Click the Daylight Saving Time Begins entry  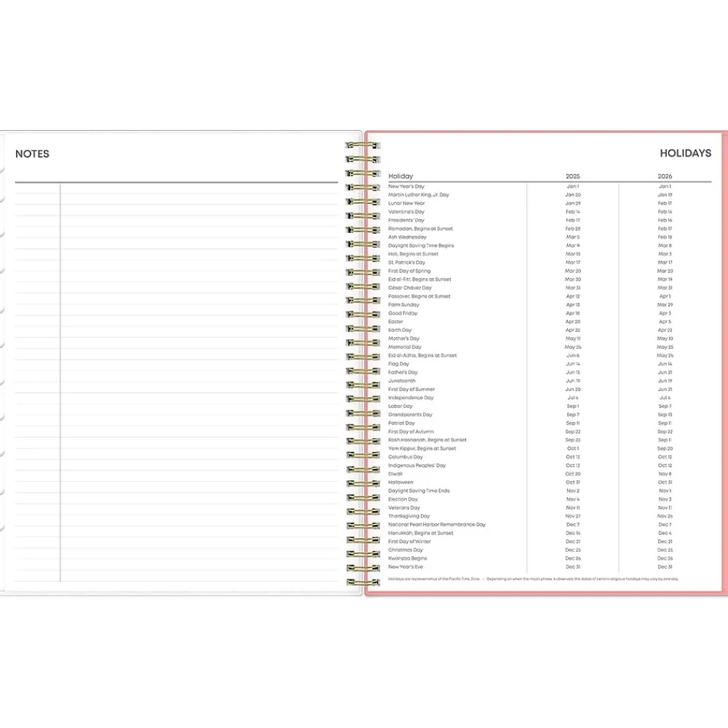click(421, 245)
